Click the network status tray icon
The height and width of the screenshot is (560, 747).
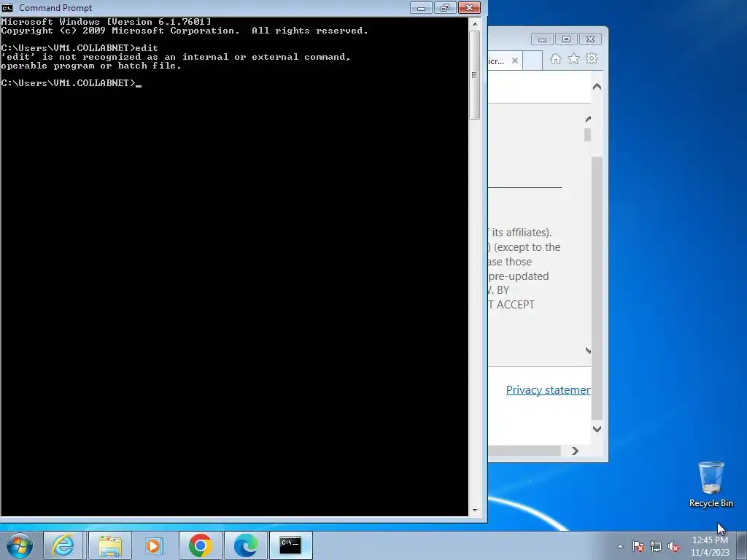(656, 546)
